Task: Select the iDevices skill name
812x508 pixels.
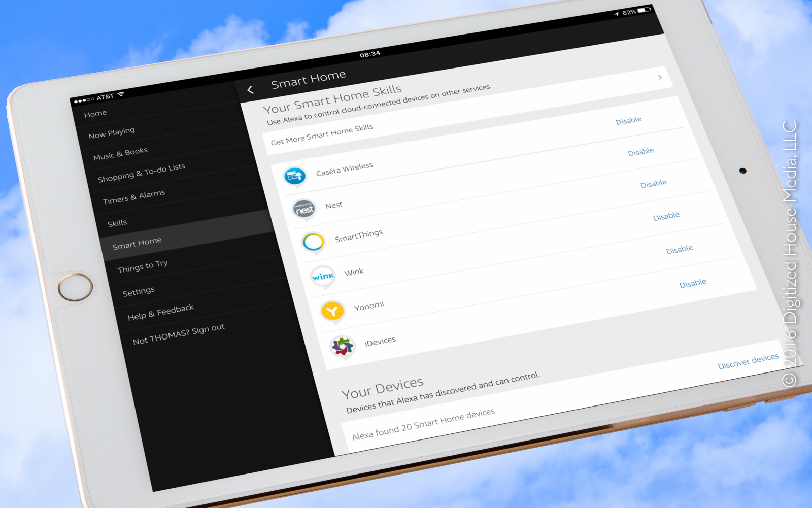Action: coord(380,342)
